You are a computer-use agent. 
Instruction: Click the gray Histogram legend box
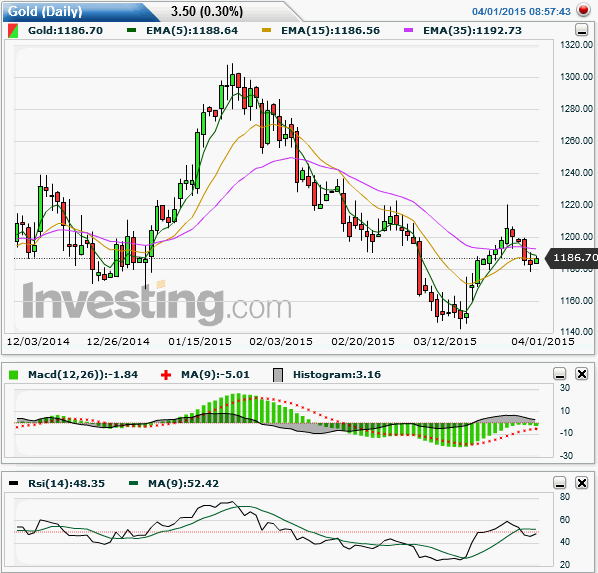coord(278,375)
